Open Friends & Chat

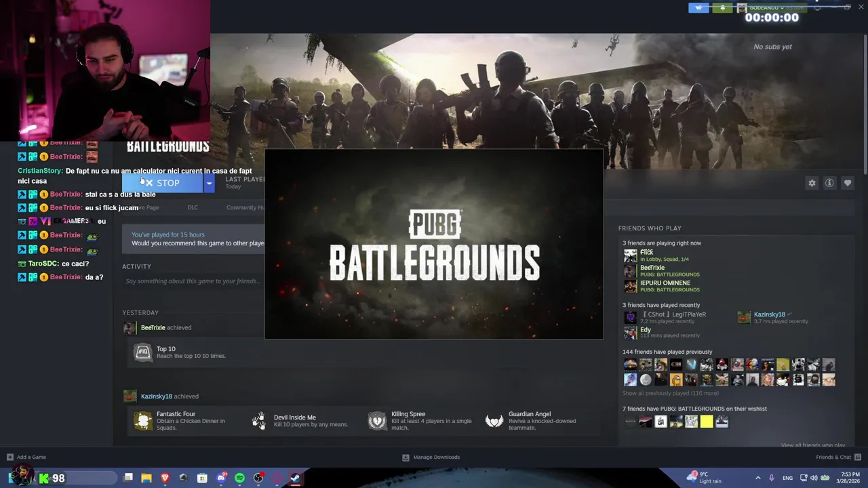[x=838, y=457]
